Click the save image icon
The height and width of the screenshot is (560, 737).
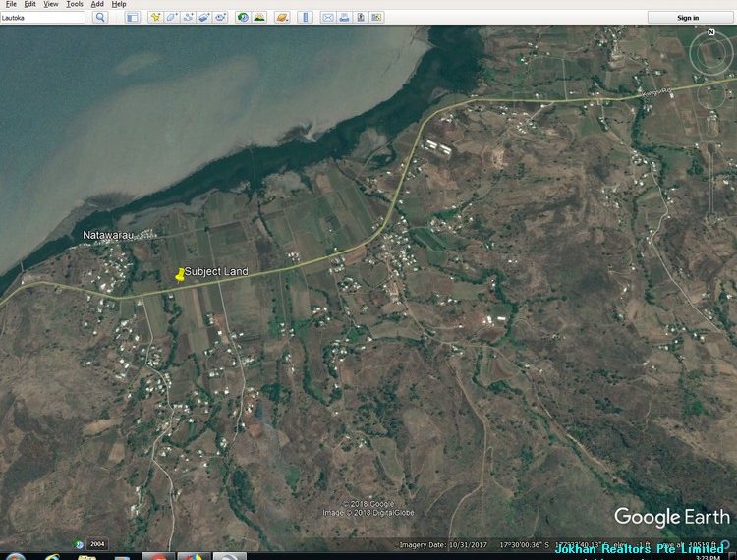[x=361, y=18]
